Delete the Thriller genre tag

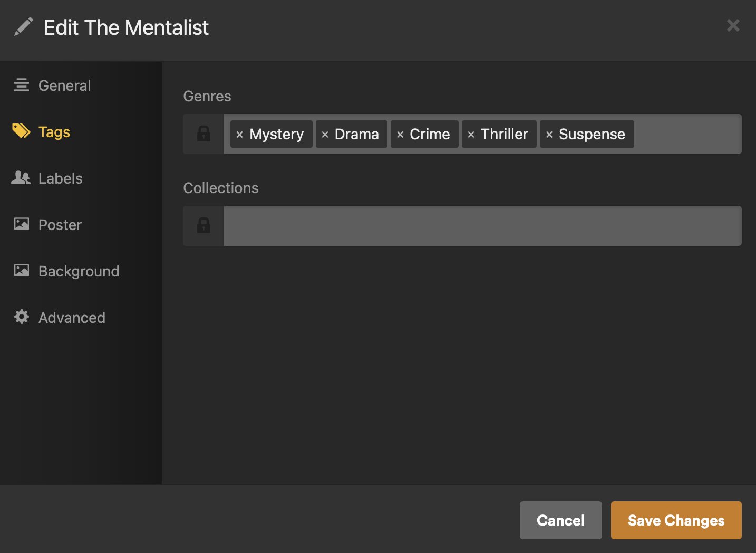pyautogui.click(x=471, y=135)
